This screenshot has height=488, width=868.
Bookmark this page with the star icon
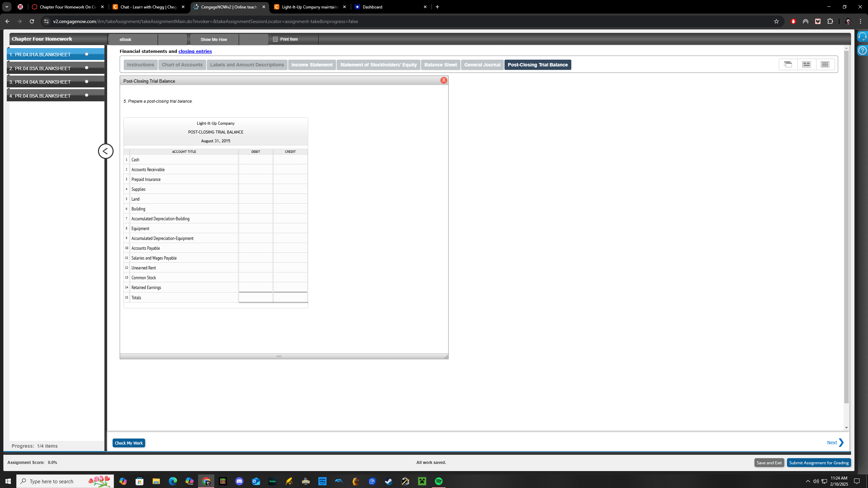pos(776,21)
